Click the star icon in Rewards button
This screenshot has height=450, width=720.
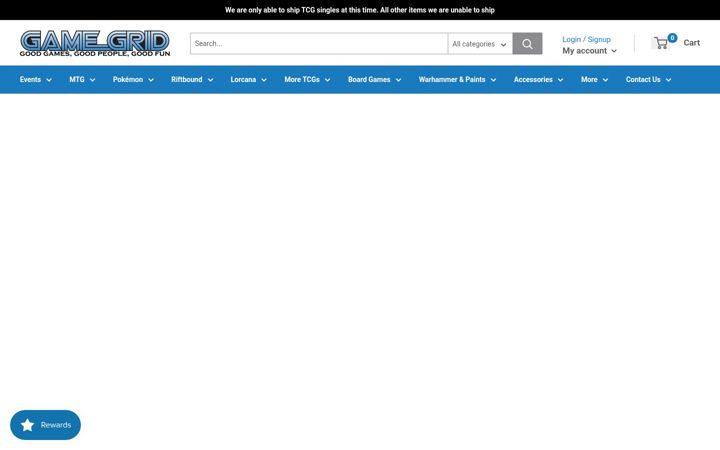[x=28, y=425]
